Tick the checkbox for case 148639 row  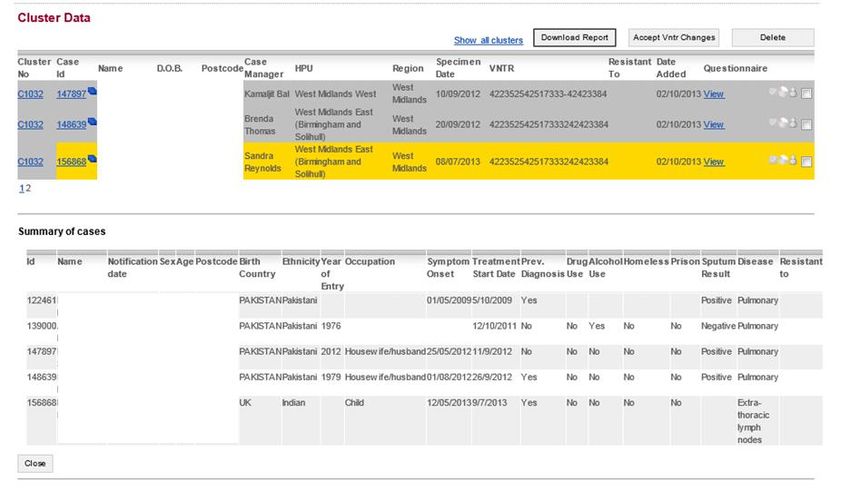click(807, 125)
